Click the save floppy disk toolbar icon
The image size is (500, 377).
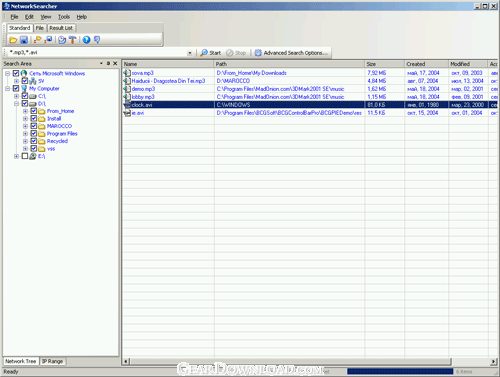click(24, 40)
